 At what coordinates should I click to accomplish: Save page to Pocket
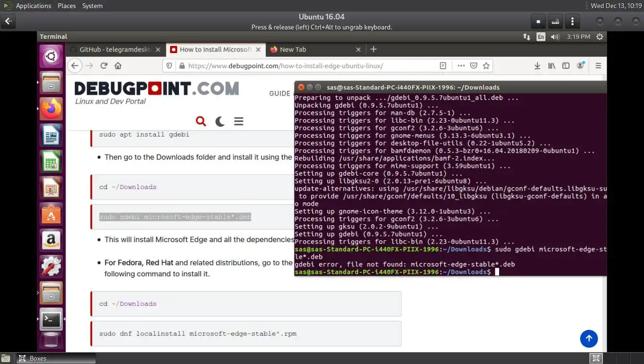pyautogui.click(x=473, y=66)
